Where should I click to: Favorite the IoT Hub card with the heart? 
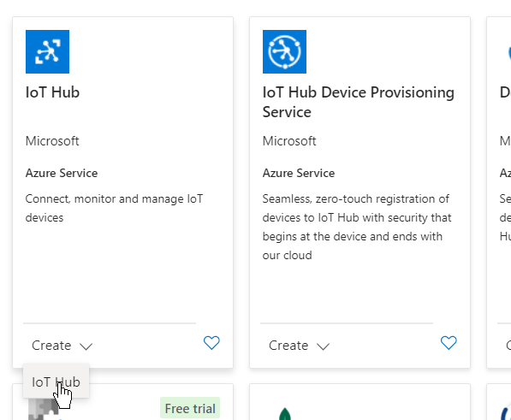[211, 343]
